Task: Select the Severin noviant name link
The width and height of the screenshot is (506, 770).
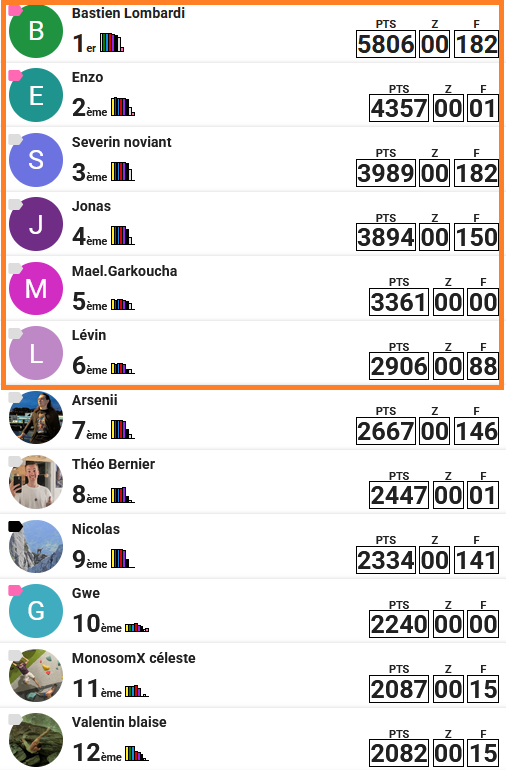Action: 121,142
